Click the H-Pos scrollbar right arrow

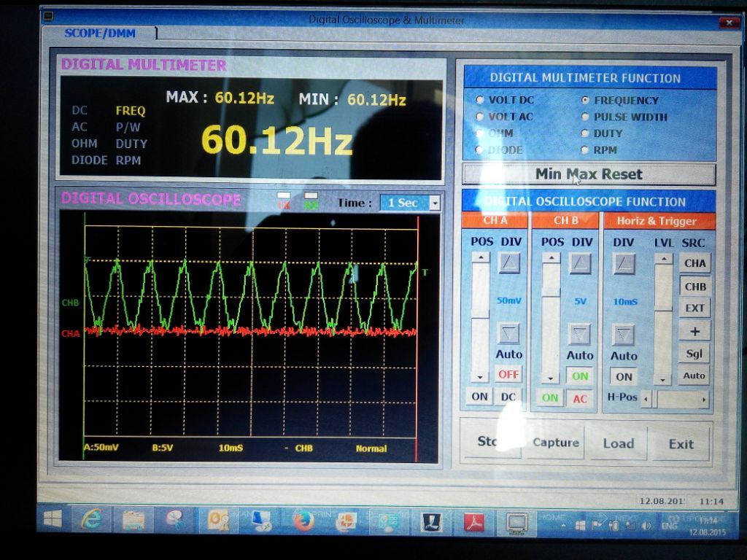pos(704,400)
